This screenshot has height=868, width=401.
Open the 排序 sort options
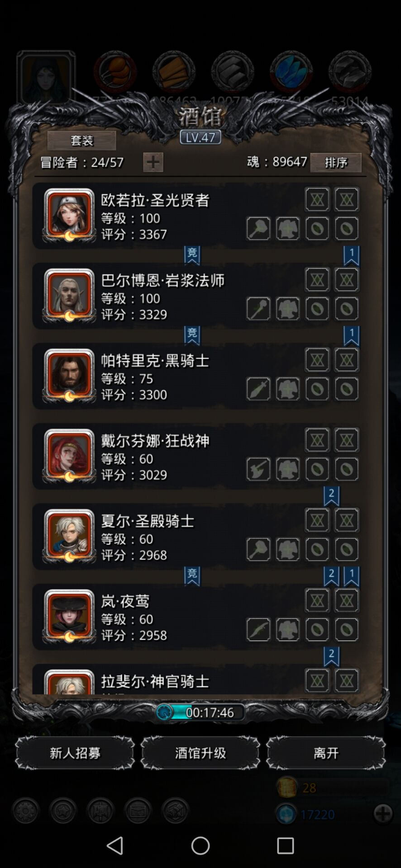click(336, 162)
